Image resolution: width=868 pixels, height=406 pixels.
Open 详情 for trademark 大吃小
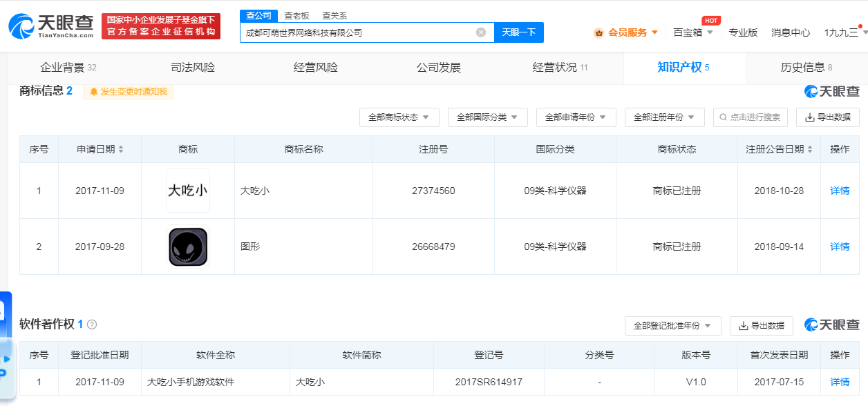[x=840, y=191]
